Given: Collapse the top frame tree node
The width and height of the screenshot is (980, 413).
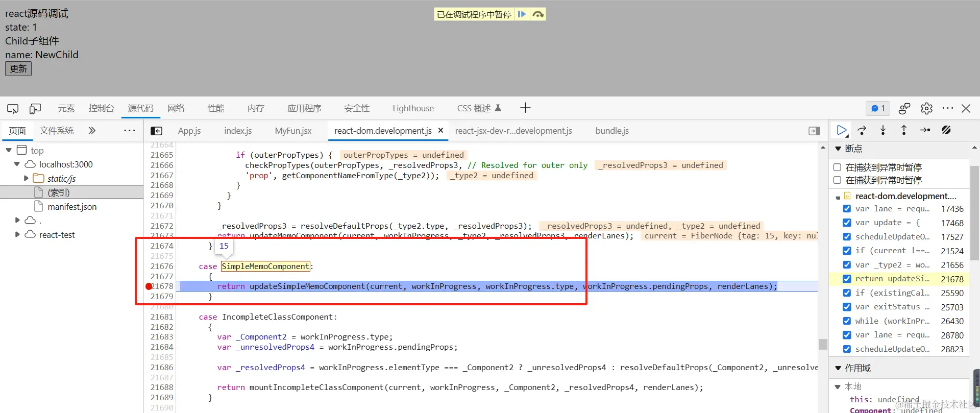Looking at the screenshot, I should tap(9, 150).
